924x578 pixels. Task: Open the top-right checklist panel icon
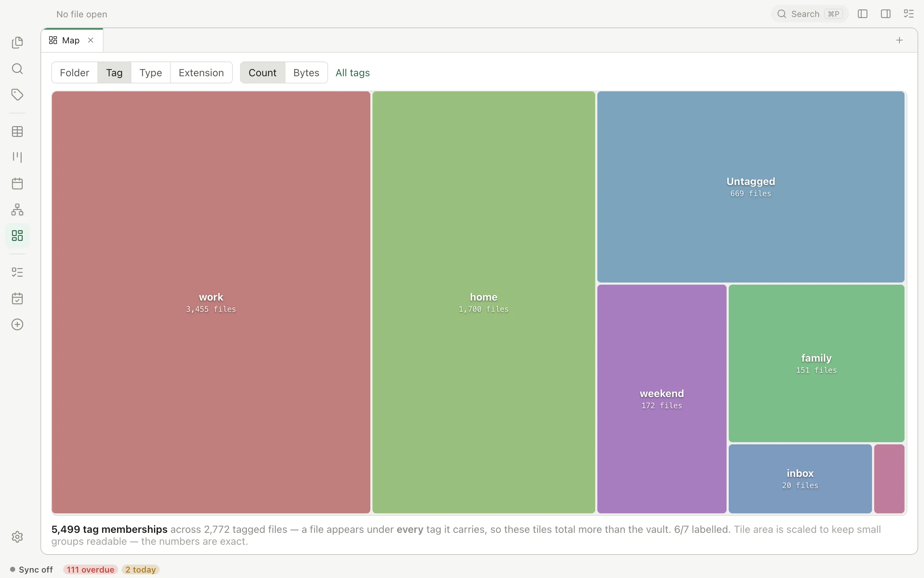tap(909, 14)
